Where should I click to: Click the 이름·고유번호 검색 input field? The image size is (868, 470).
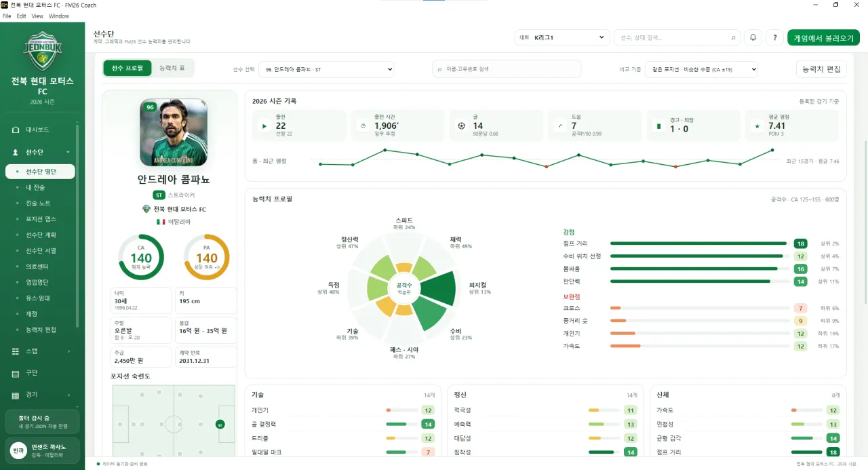coord(507,69)
